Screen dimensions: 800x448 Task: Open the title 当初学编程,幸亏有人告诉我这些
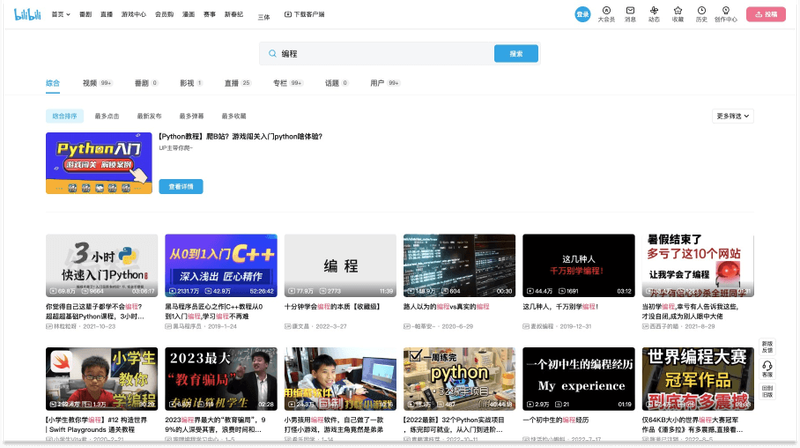click(691, 311)
